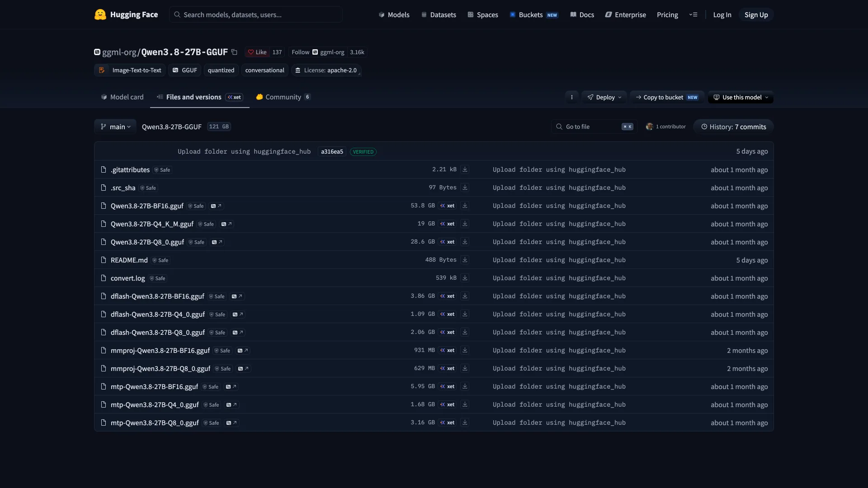Click the Copy to bucket button
This screenshot has height=488, width=868.
tap(667, 97)
